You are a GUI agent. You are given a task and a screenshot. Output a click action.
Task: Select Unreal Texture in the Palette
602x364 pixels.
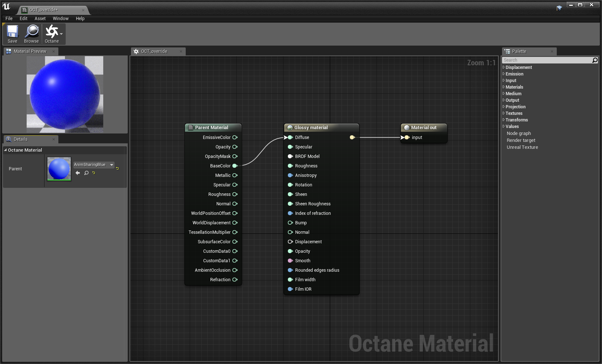522,147
